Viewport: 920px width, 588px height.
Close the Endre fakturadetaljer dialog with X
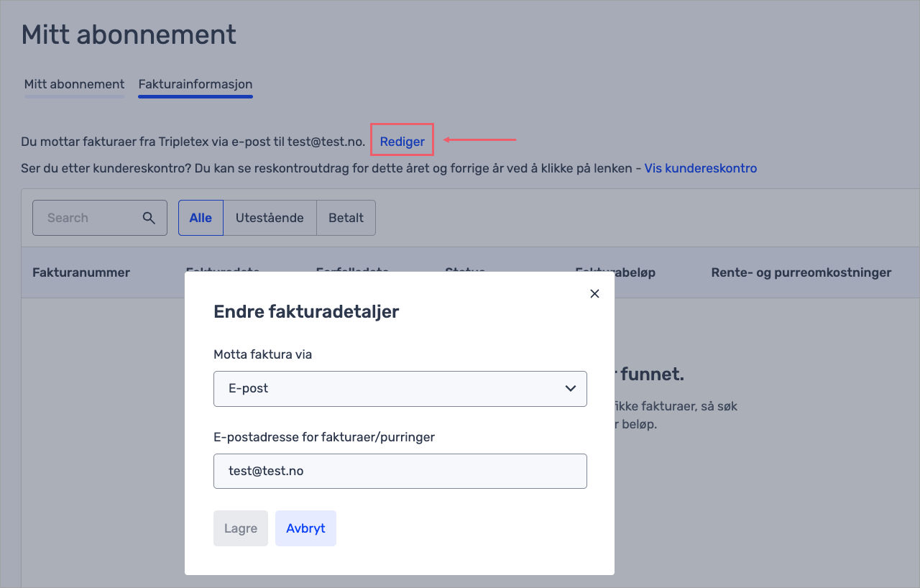[x=594, y=293]
